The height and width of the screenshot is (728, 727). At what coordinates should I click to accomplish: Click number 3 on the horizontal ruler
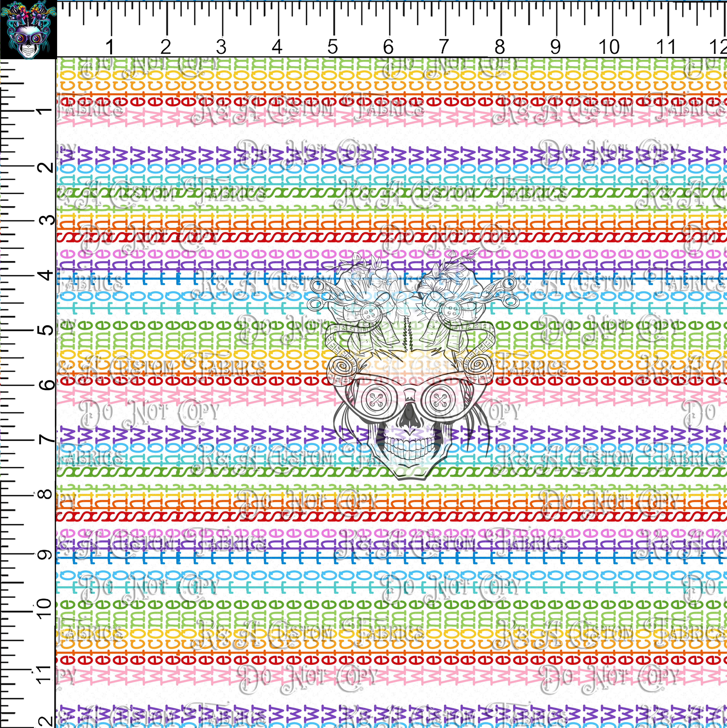click(x=221, y=47)
